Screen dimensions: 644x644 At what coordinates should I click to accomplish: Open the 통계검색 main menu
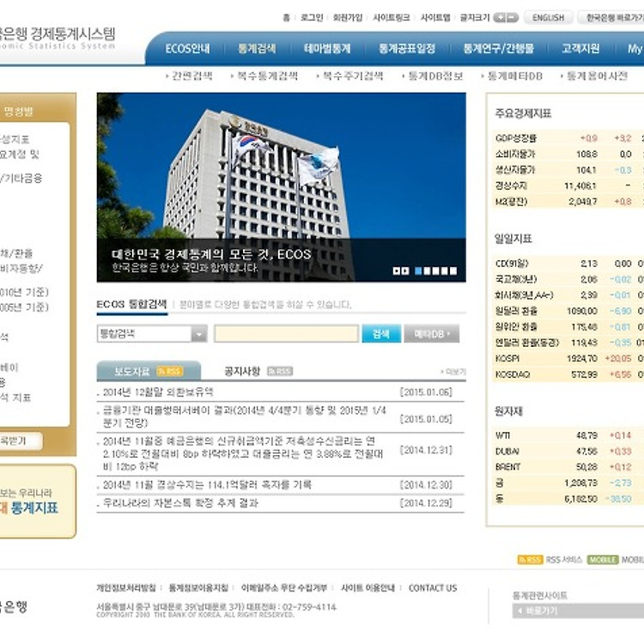257,49
